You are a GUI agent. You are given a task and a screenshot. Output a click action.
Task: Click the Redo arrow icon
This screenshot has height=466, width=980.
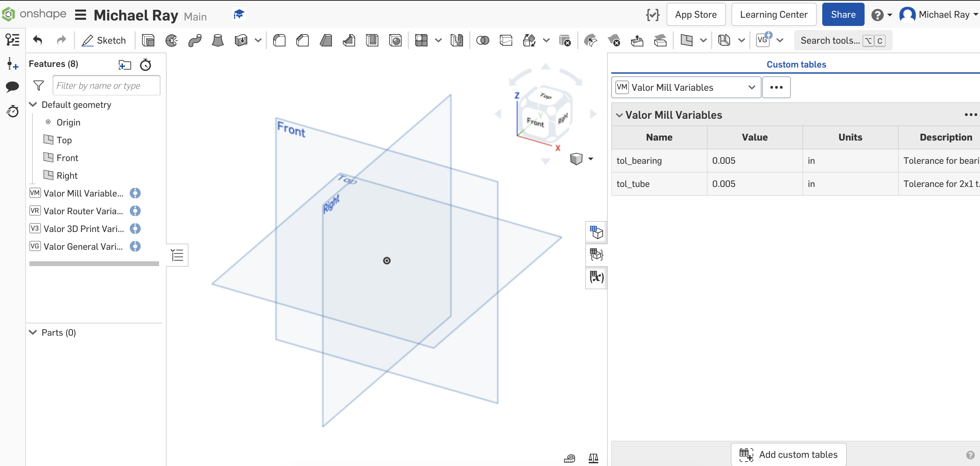pyautogui.click(x=61, y=40)
